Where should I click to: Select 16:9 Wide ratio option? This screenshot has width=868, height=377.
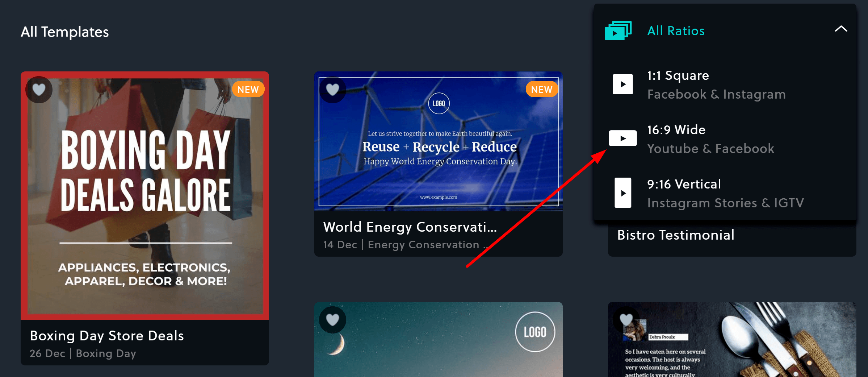click(725, 139)
